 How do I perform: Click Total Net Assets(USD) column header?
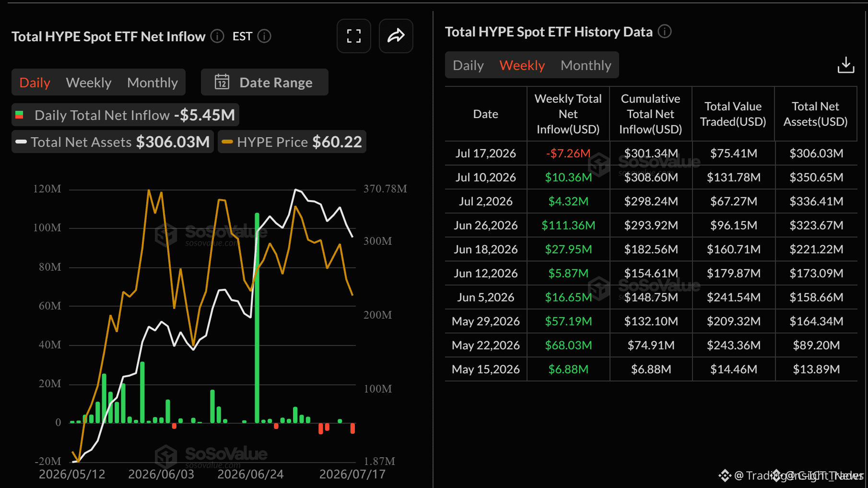click(816, 114)
